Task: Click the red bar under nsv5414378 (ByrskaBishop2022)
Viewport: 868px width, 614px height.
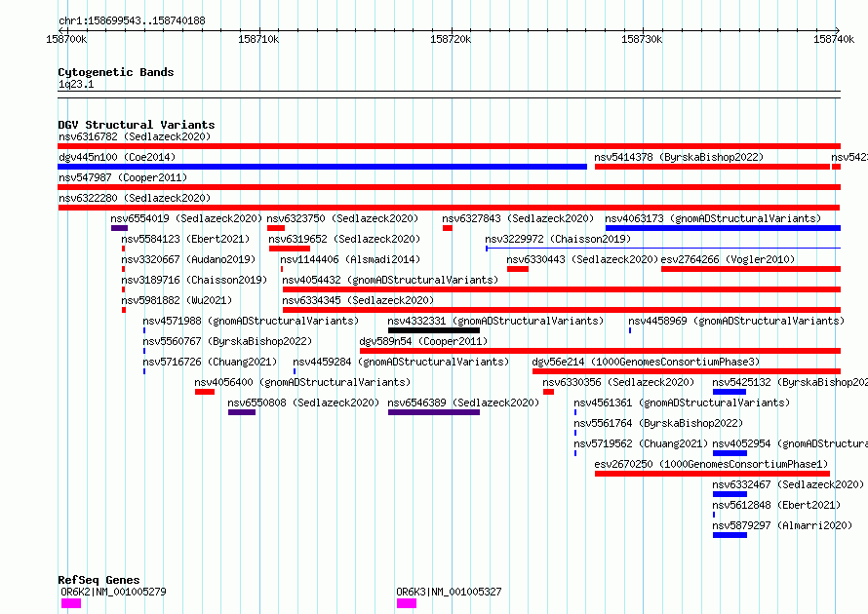Action: coord(713,167)
